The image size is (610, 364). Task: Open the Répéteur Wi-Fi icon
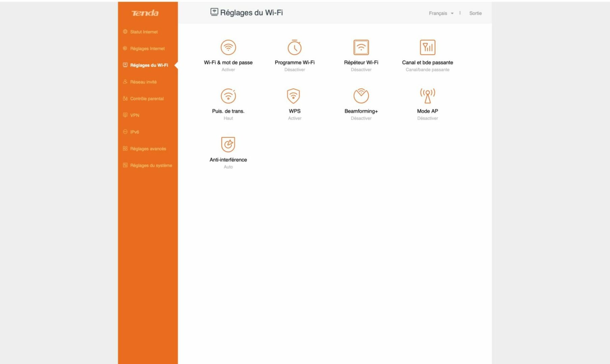pos(361,48)
